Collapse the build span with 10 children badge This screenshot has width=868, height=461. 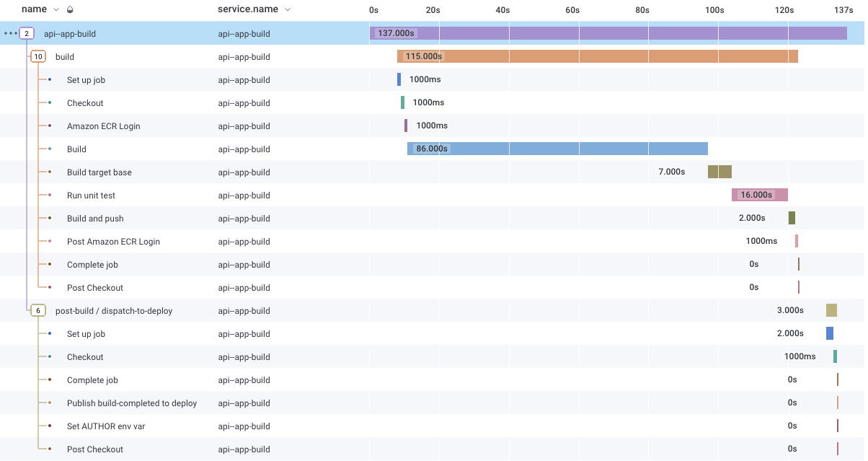coord(38,57)
